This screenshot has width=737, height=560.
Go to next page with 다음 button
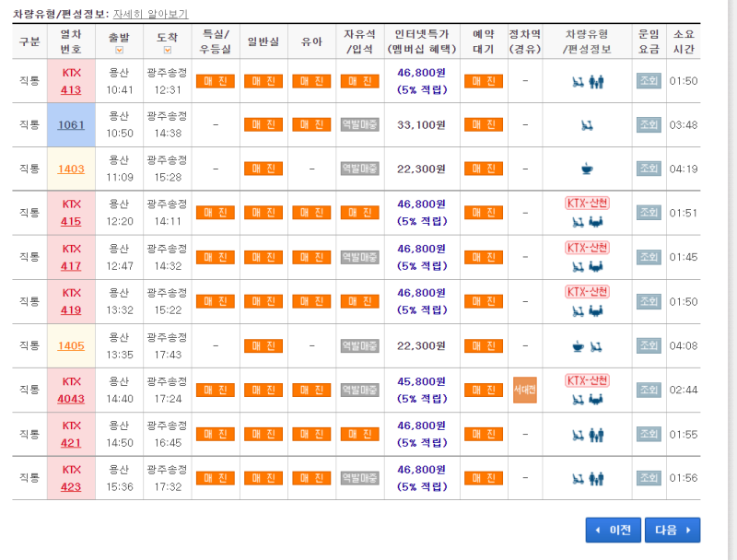pyautogui.click(x=673, y=530)
